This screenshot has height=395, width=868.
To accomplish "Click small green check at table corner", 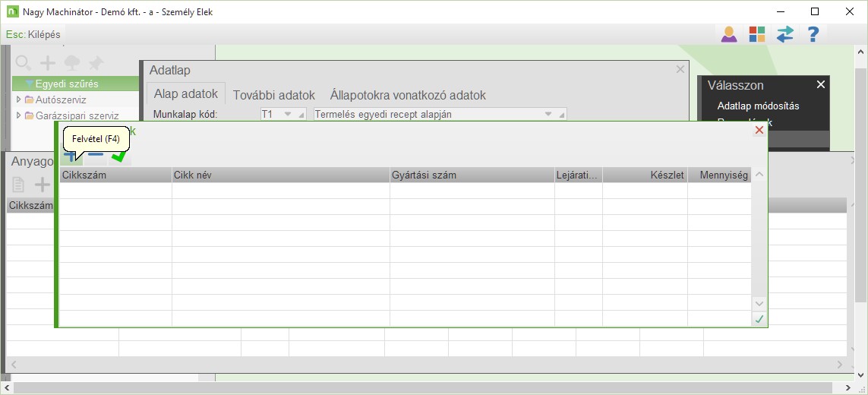I will (x=759, y=319).
